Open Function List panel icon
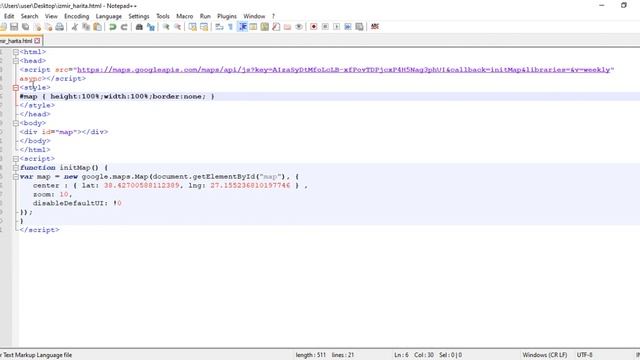640x360 pixels. [x=276, y=27]
